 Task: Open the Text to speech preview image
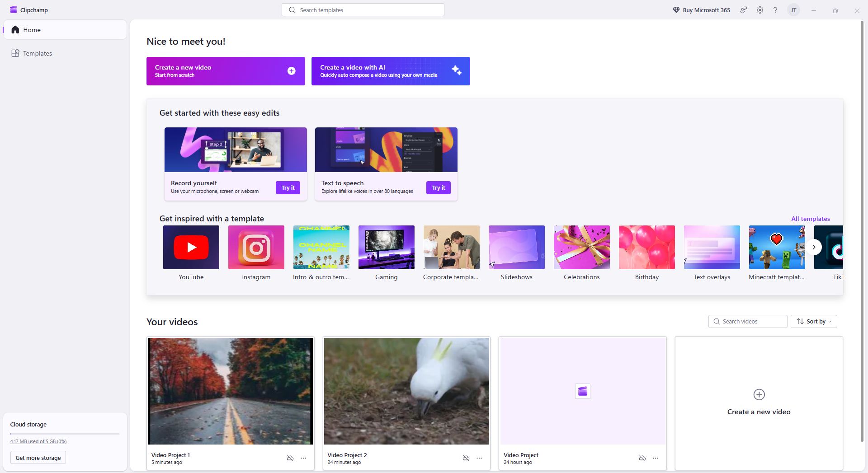tap(386, 150)
